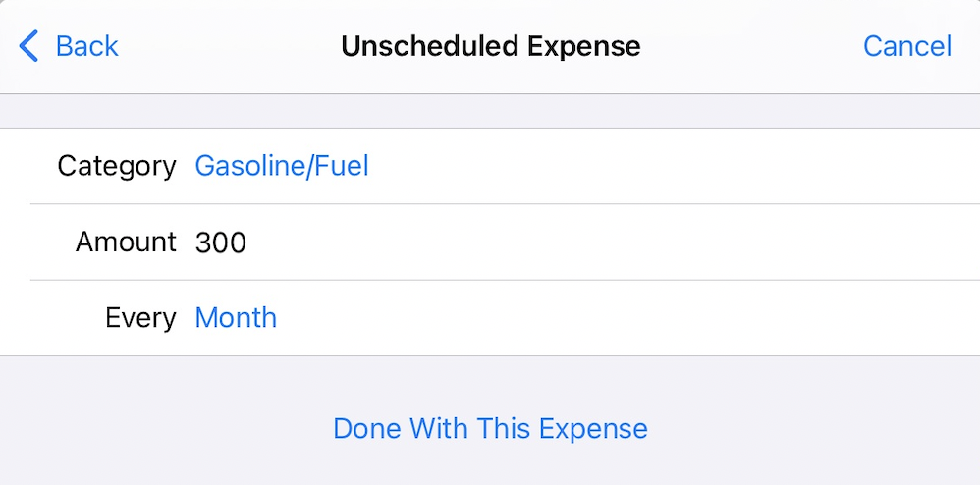Change the recurrence from Month
Viewport: 980px width, 485px height.
236,318
